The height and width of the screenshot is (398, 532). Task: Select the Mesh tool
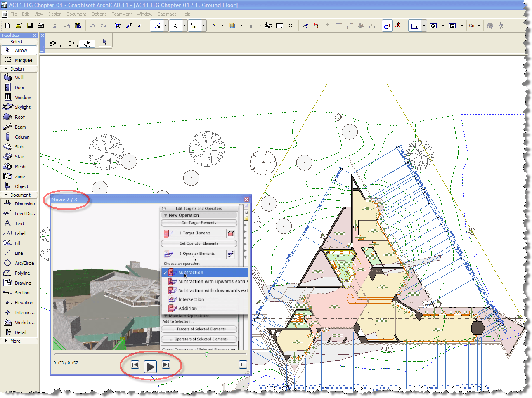pos(19,167)
